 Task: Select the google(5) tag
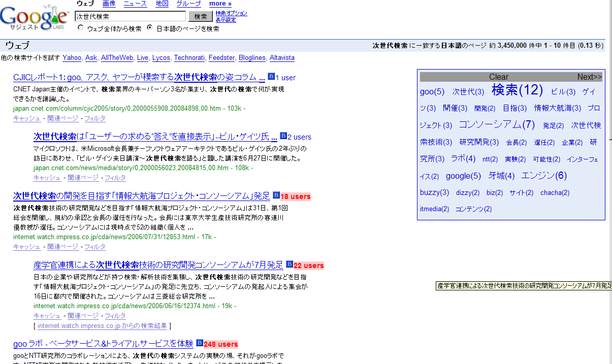tap(463, 176)
